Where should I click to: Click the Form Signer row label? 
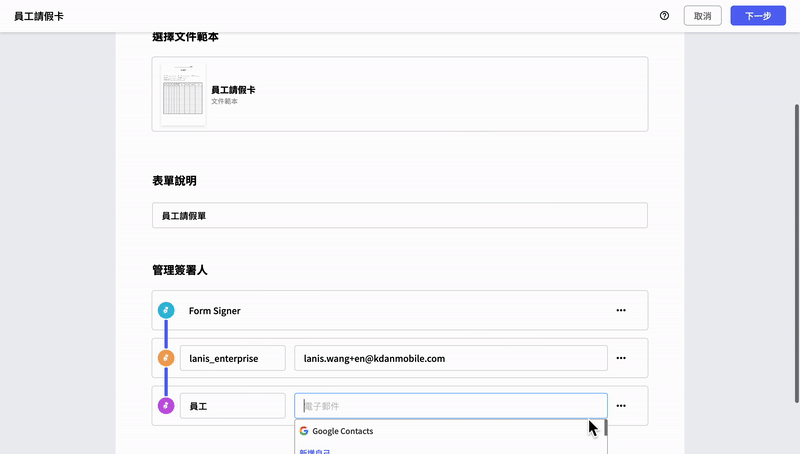(214, 311)
